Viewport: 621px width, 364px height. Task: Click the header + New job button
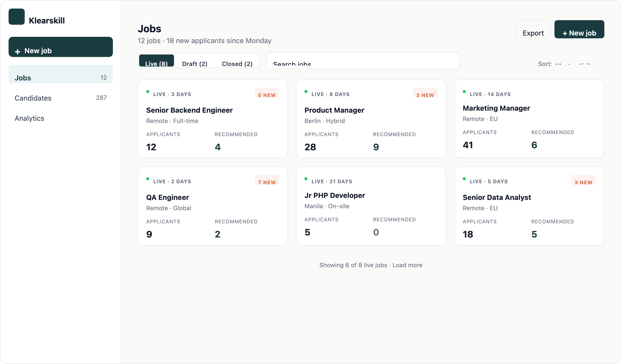579,29
